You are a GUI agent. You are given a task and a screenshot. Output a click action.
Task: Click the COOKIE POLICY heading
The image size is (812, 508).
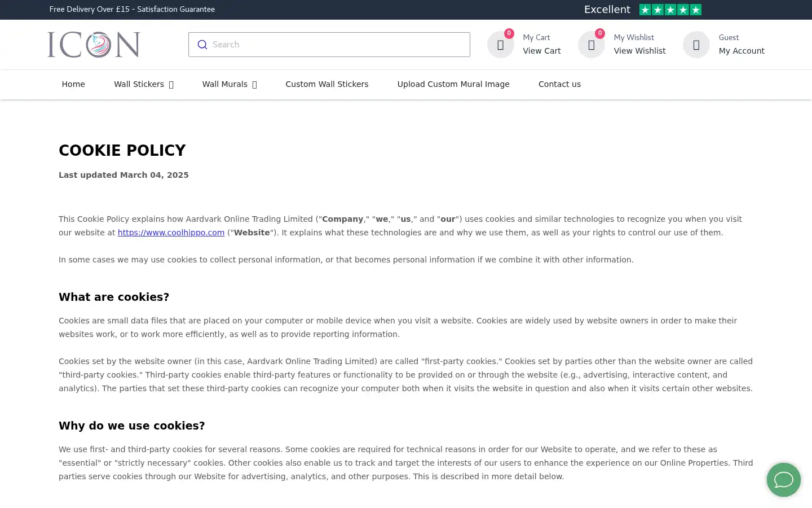point(122,151)
